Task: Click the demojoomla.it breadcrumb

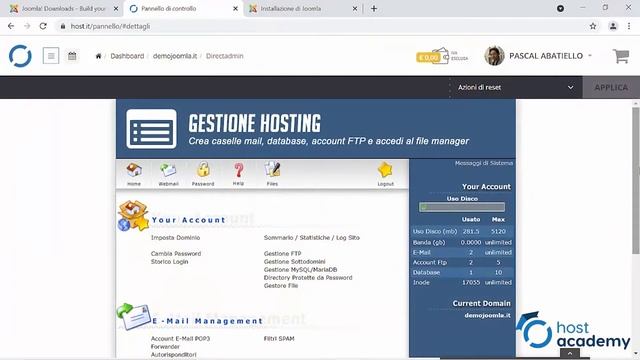Action: tap(175, 56)
